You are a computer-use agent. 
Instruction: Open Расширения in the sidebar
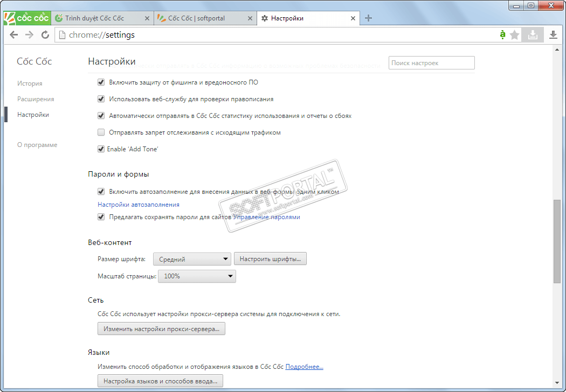pos(36,99)
